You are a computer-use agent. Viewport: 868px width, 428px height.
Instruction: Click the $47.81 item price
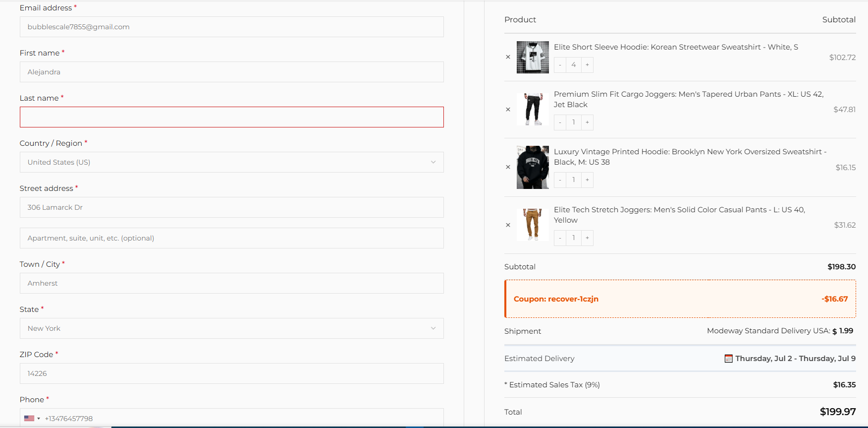pos(844,110)
